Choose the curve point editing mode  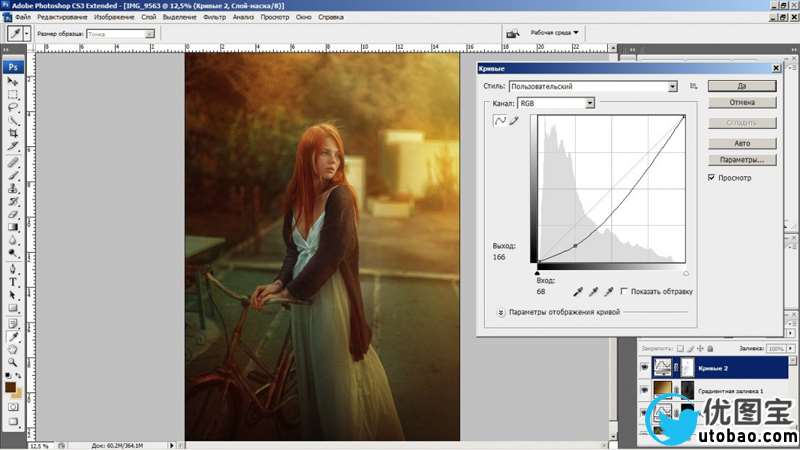point(500,120)
